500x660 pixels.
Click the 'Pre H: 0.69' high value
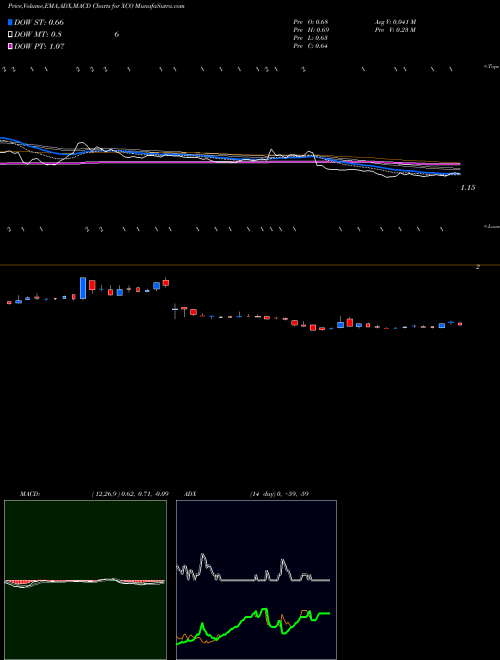tap(311, 30)
